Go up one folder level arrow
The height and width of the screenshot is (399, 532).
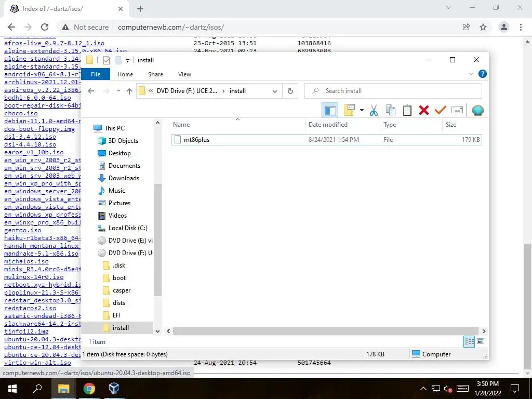(x=129, y=91)
